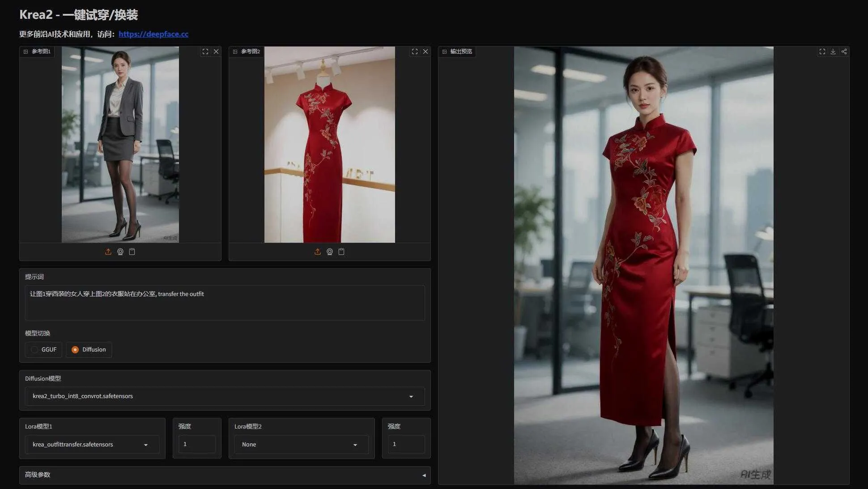The height and width of the screenshot is (489, 868).
Task: Click upload icon under 参考图1
Action: [108, 252]
